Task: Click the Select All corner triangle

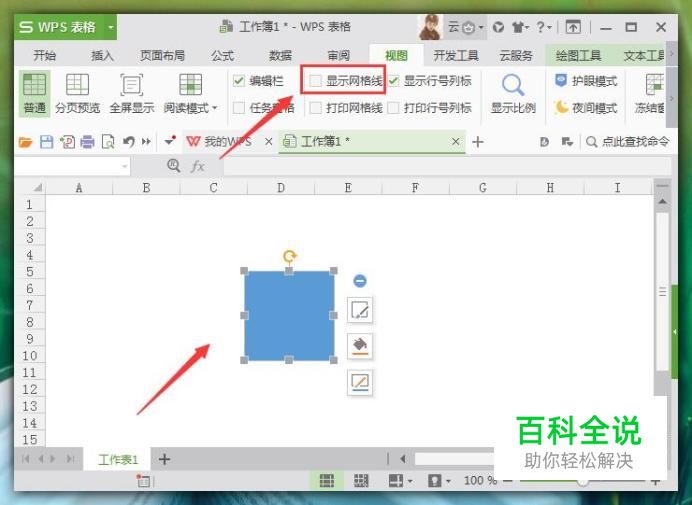Action: (37, 188)
